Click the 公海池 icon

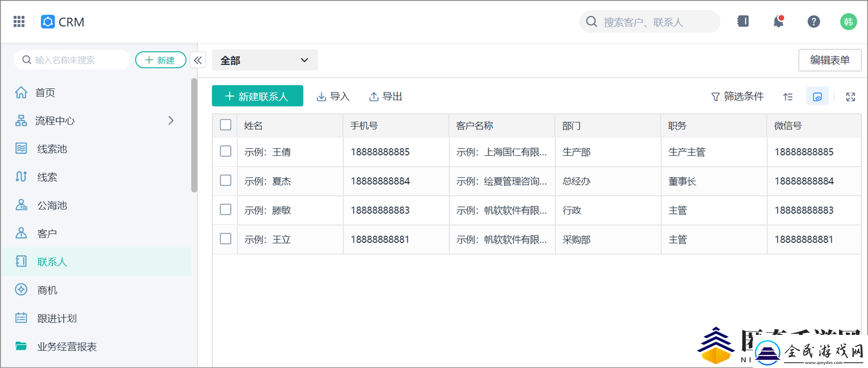(21, 205)
